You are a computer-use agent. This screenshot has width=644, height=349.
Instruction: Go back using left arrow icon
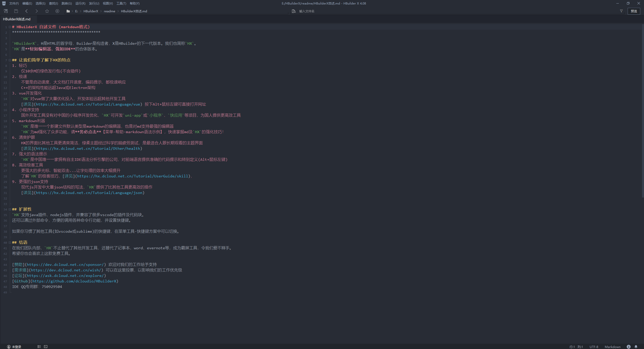[x=26, y=11]
